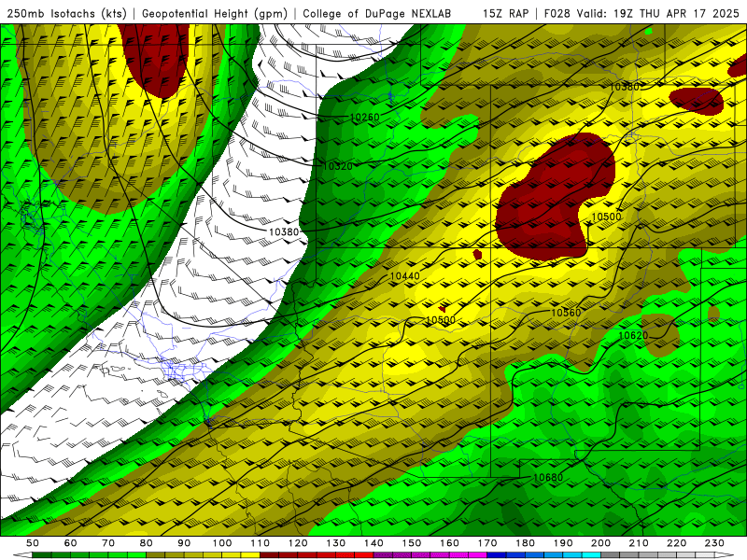The height and width of the screenshot is (560, 747).
Task: Select the 10440 height contour label
Action: (405, 276)
